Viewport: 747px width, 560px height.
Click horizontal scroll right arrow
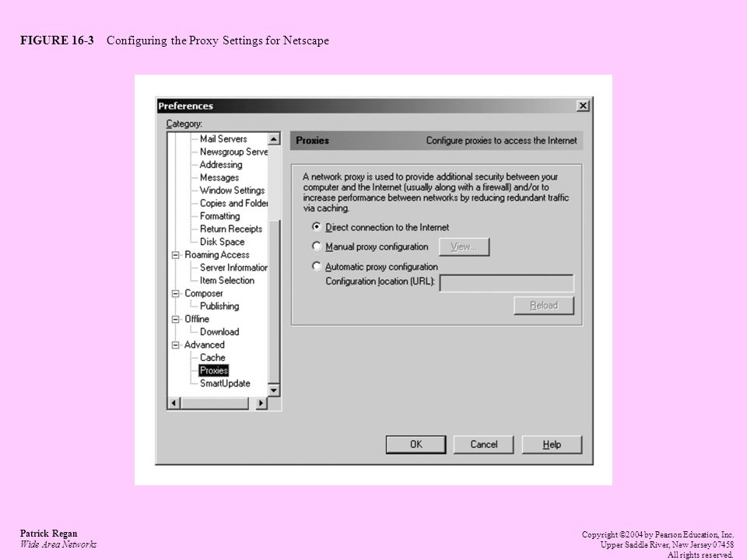tap(261, 404)
